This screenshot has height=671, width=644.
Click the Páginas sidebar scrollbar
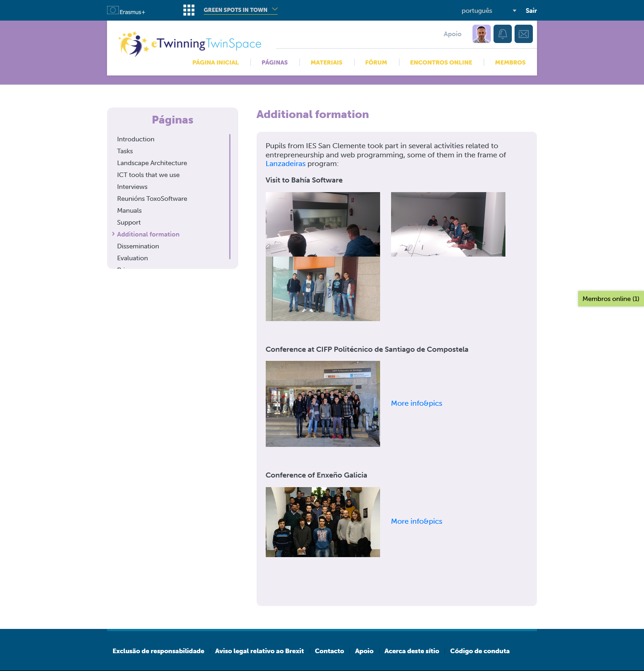230,197
